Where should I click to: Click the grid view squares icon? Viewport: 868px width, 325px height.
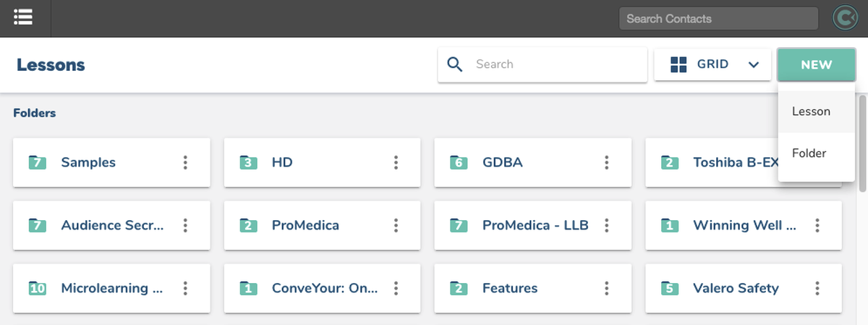click(678, 64)
